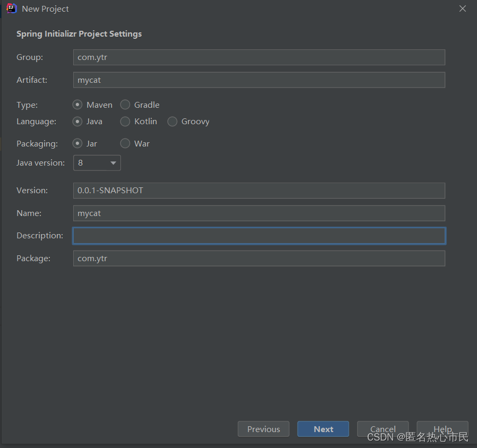The width and height of the screenshot is (477, 448).
Task: Focus the Version field with 0.0.1-SNAPSHOT
Action: pyautogui.click(x=259, y=191)
